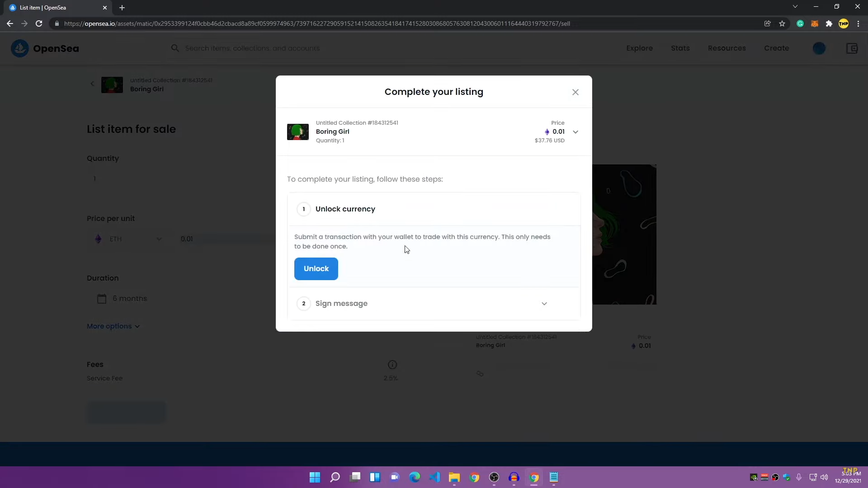Click the Unlock button
Screen dimensions: 868x488
pyautogui.click(x=316, y=269)
